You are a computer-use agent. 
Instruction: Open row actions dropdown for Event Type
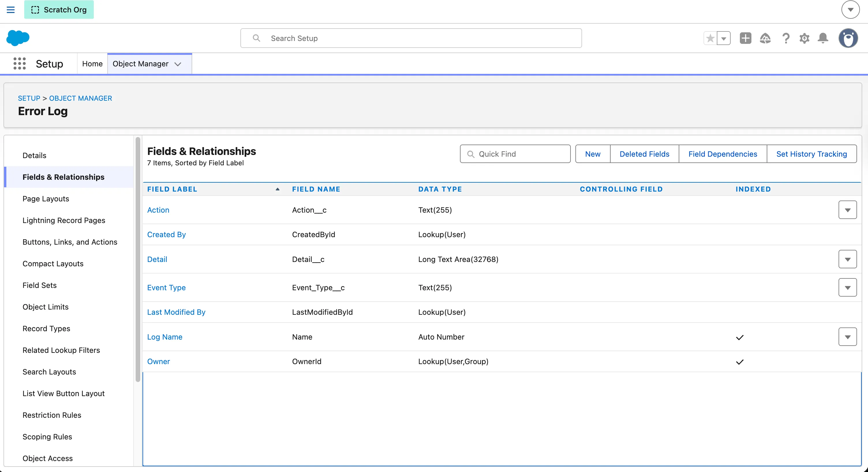(848, 287)
